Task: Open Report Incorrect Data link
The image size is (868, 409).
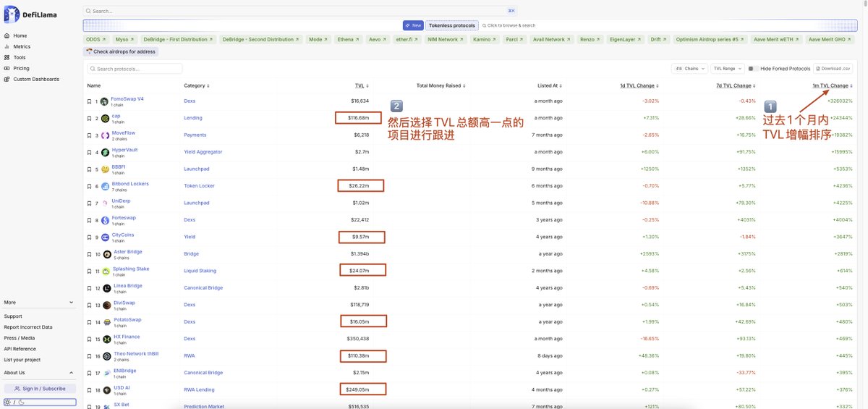Action: click(x=28, y=327)
